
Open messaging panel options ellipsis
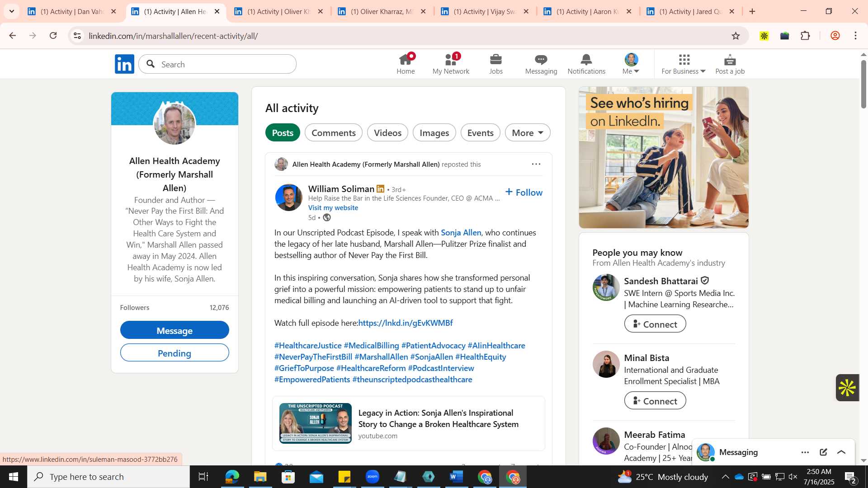(x=805, y=452)
